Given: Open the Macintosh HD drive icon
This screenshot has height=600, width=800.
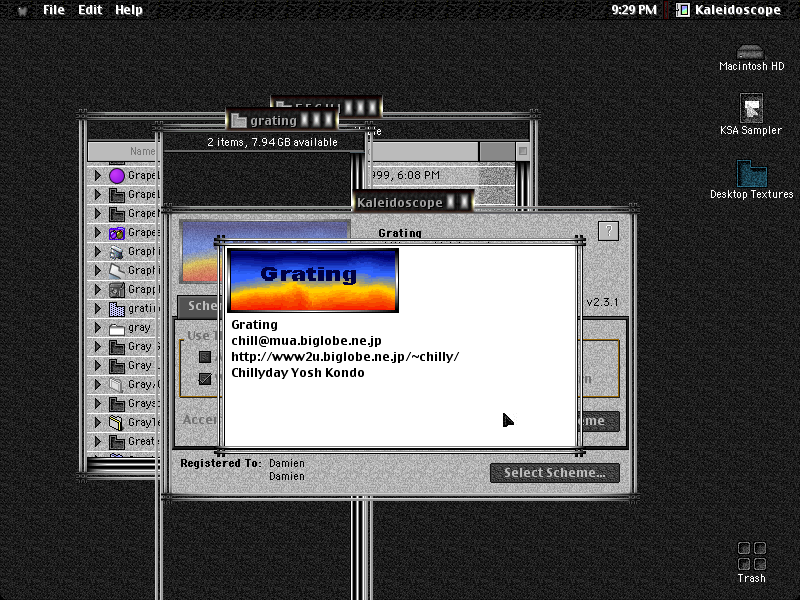Looking at the screenshot, I should tap(750, 52).
